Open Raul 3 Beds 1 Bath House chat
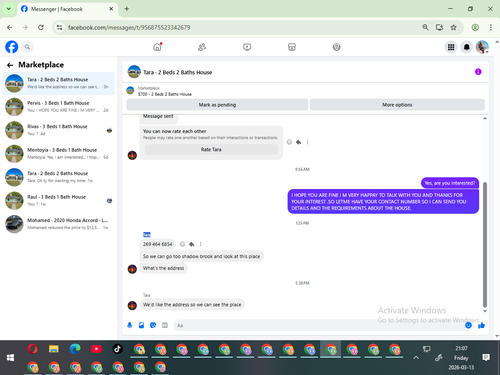The image size is (500, 375). click(59, 200)
